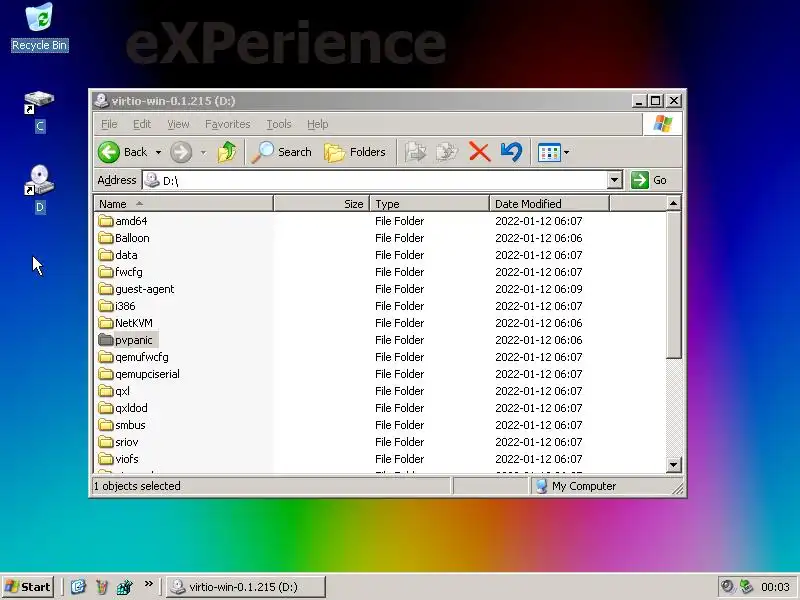
Task: Sort by the Size column header
Action: [x=321, y=204]
